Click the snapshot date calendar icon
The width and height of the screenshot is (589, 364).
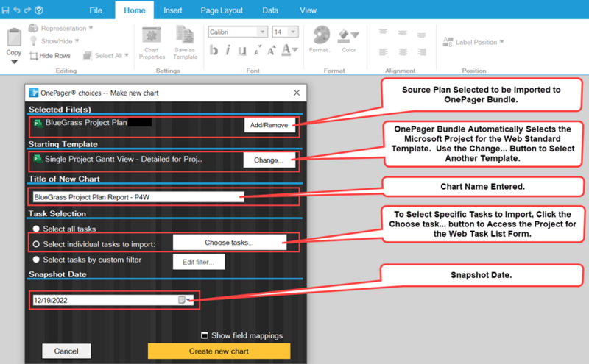(181, 299)
